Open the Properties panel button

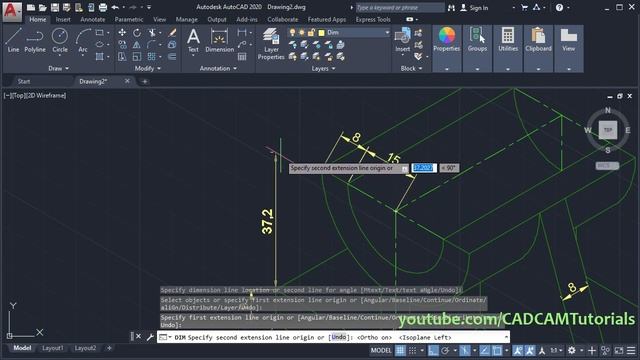[x=447, y=48]
